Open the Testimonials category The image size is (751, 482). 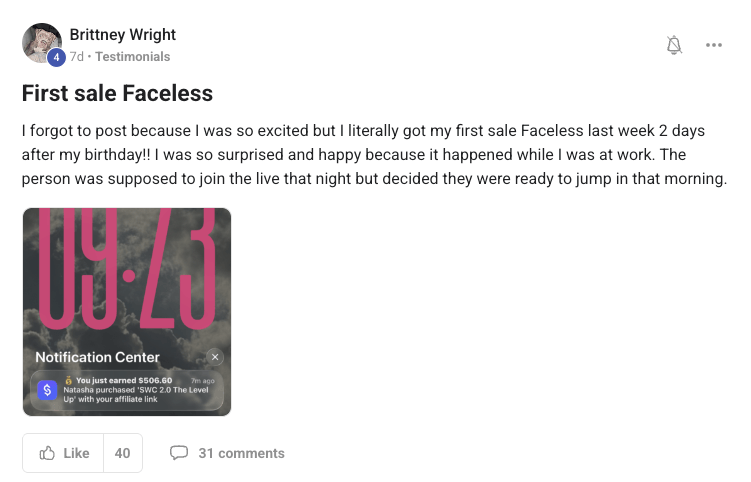pos(133,57)
